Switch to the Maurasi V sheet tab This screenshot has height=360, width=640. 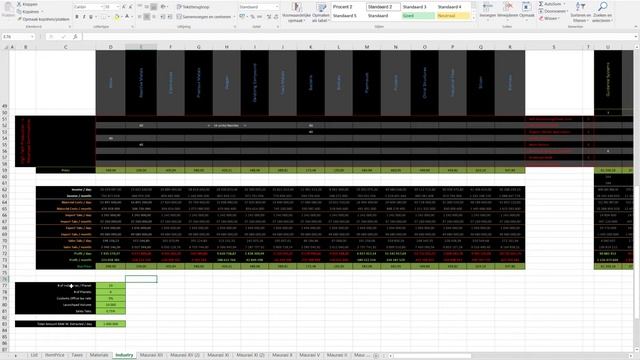(309, 356)
